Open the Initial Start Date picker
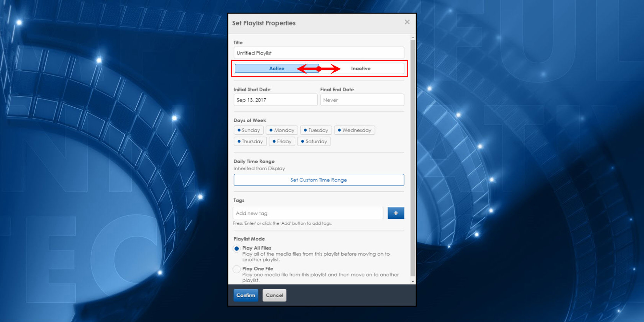Viewport: 644px width, 322px height. click(275, 100)
